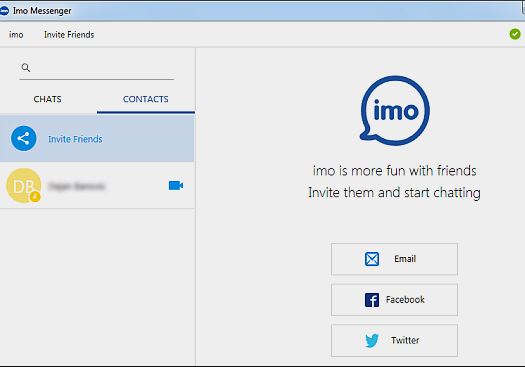
Task: Click the yellow status badge on DB avatar
Action: coord(35,197)
